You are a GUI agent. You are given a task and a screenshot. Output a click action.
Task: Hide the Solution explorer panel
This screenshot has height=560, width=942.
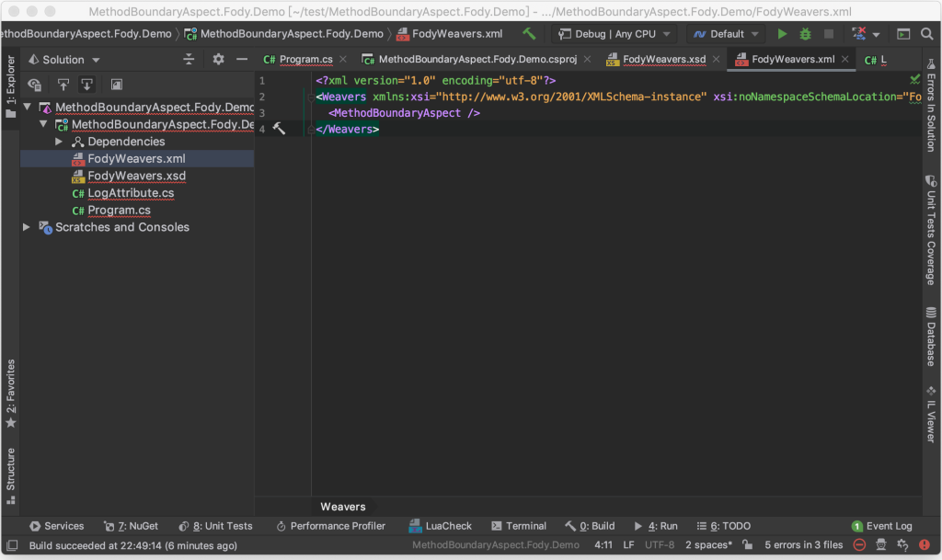coord(242,59)
